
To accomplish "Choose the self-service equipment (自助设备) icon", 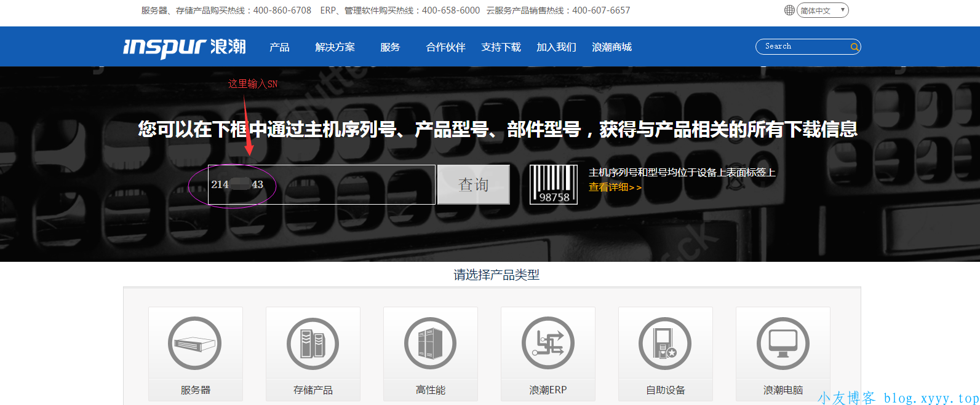I will point(665,343).
